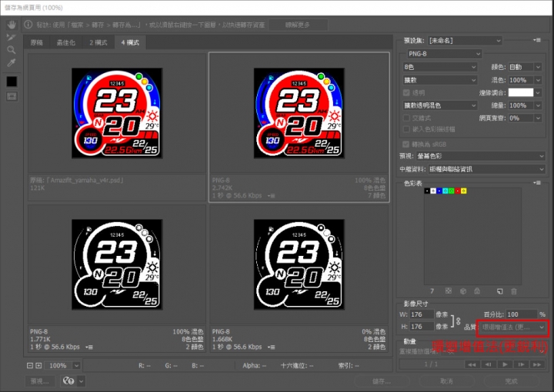
Task: Select the Eyedropper tool
Action: coord(12,63)
